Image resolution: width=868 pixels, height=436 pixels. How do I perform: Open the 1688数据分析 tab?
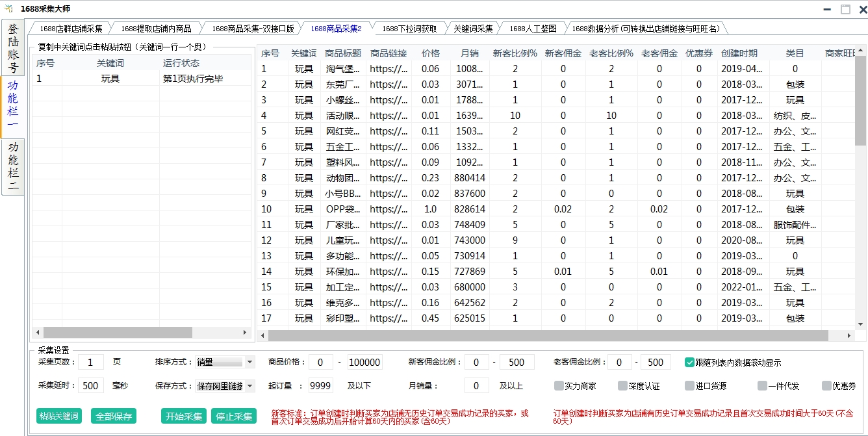coord(646,29)
